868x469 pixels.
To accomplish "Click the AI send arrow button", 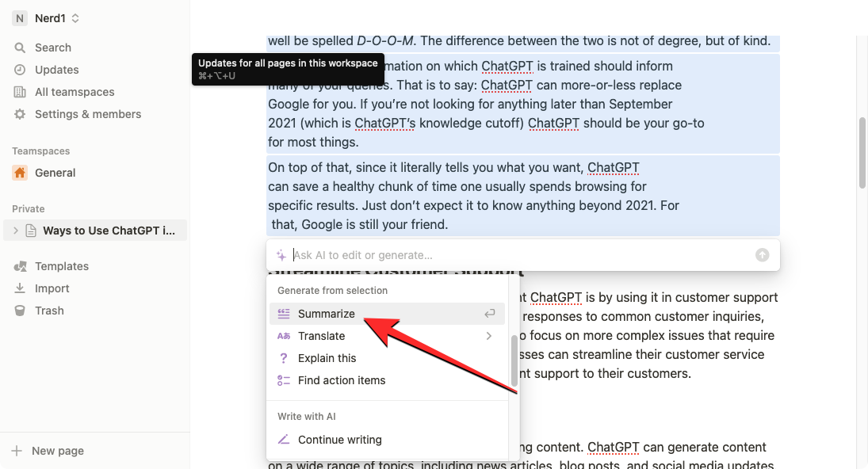I will pyautogui.click(x=762, y=255).
